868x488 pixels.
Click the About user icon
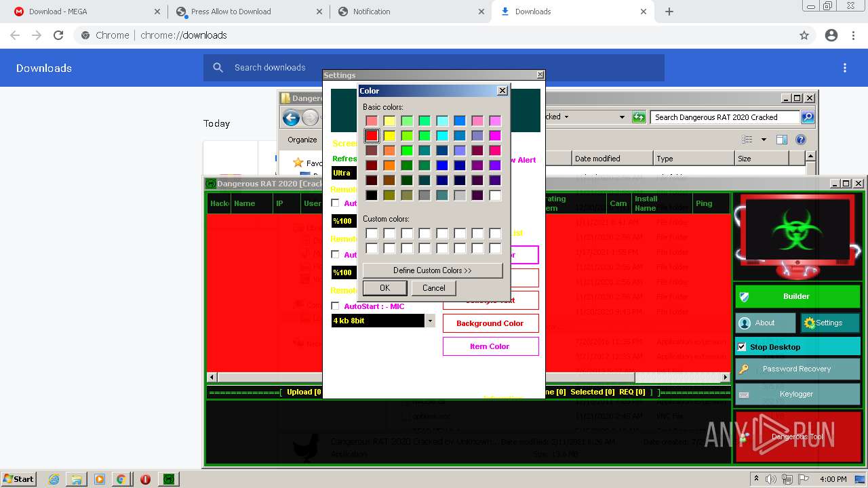[745, 323]
